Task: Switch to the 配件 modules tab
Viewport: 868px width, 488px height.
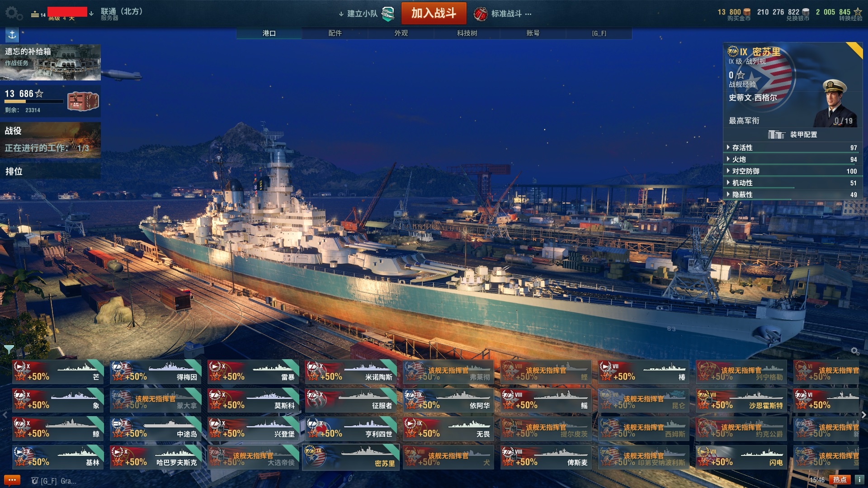Action: pos(335,33)
